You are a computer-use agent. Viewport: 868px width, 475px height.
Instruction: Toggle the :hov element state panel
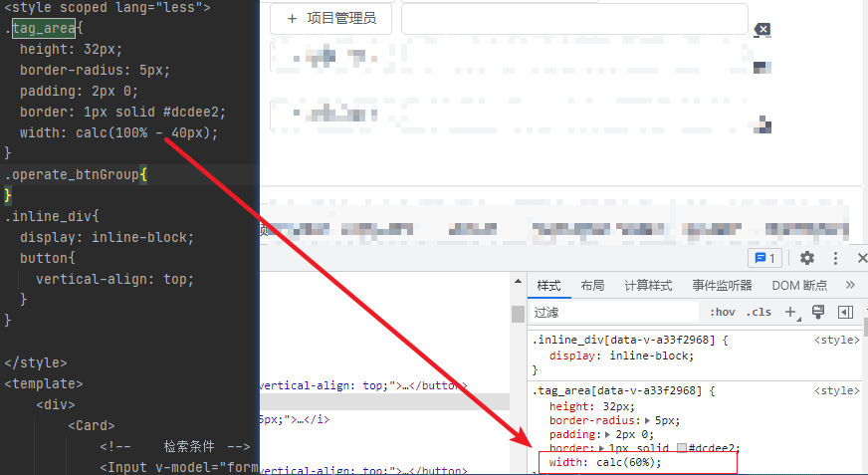coord(723,313)
